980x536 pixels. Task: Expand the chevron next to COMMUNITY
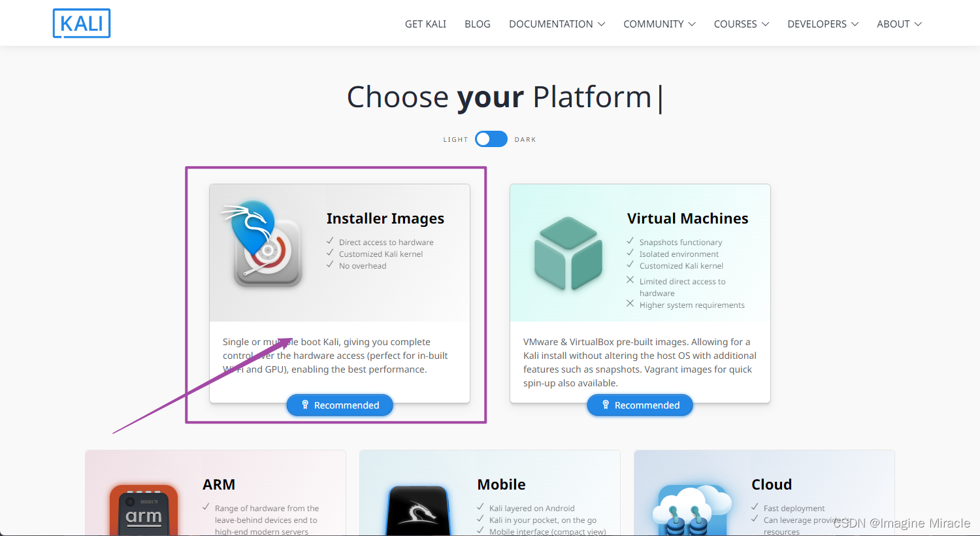click(692, 24)
